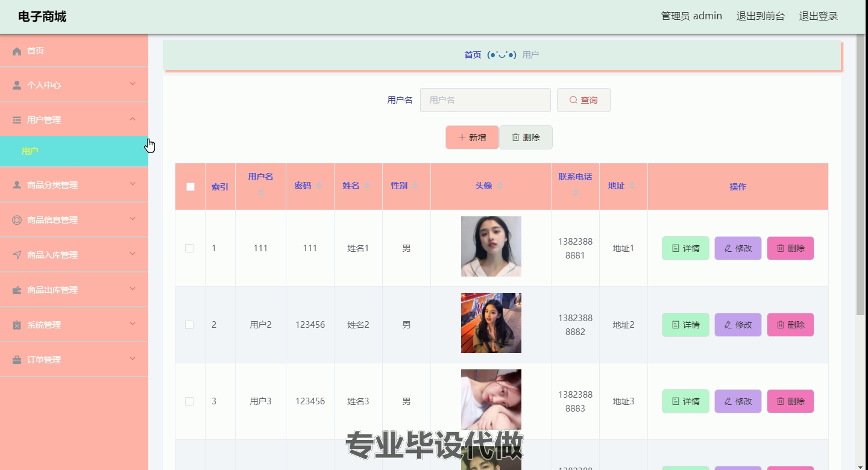
Task: Click the home icon beside 首页
Action: pyautogui.click(x=17, y=51)
